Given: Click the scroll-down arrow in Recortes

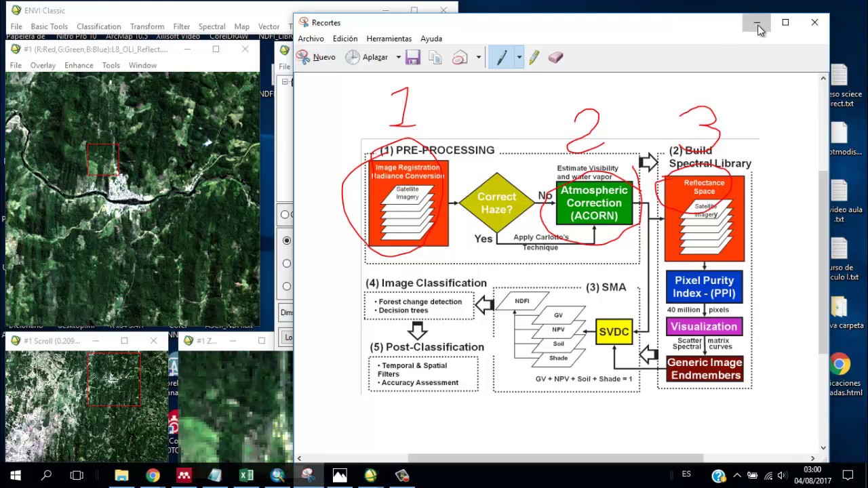Looking at the screenshot, I should [823, 447].
